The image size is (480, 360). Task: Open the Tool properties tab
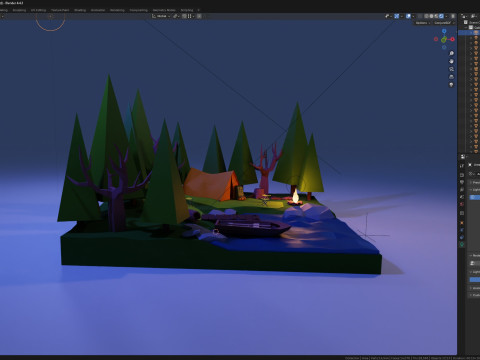[462, 166]
